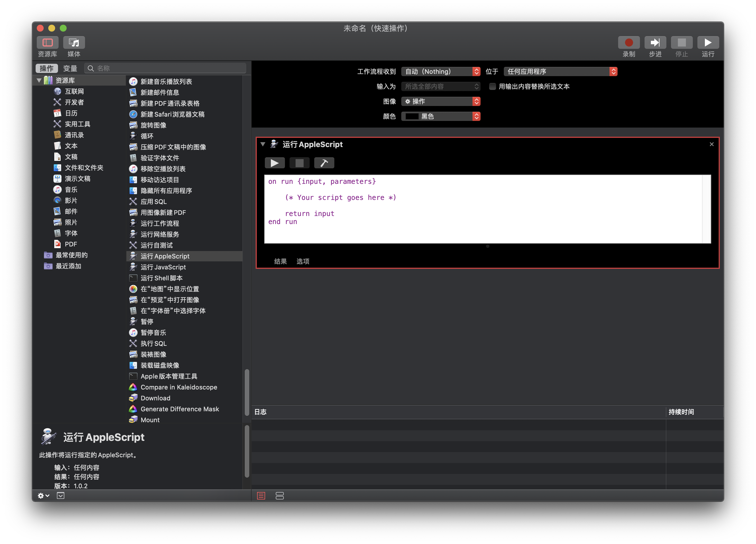Select the PDF category
The height and width of the screenshot is (544, 756).
[71, 244]
